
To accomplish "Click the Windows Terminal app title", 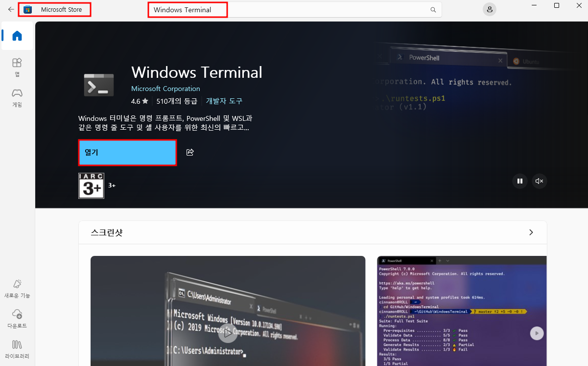I will coord(197,72).
